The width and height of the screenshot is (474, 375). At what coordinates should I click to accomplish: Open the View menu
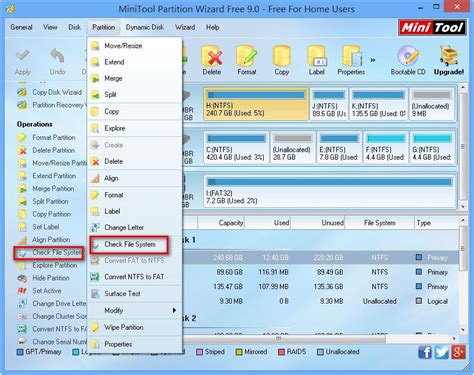pyautogui.click(x=50, y=27)
